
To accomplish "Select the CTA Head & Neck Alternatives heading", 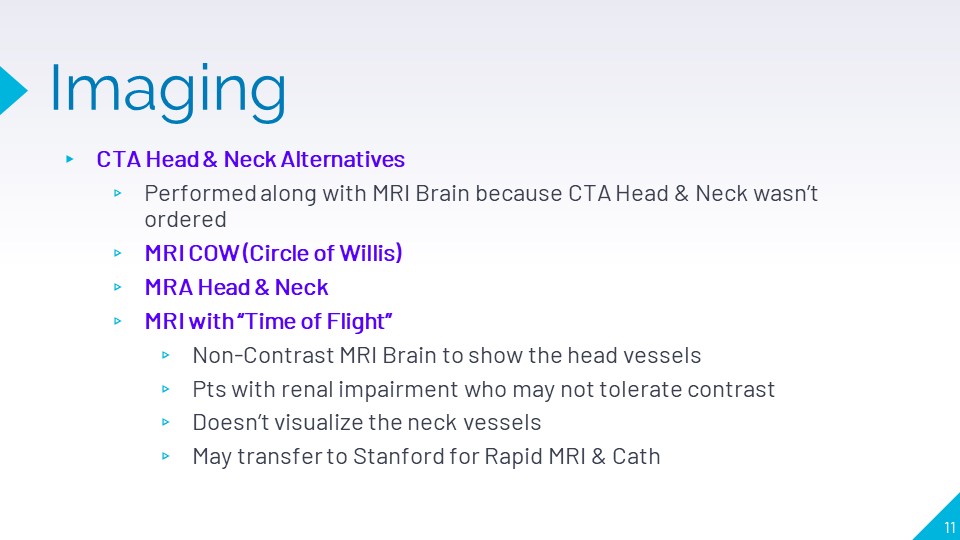I will point(250,159).
